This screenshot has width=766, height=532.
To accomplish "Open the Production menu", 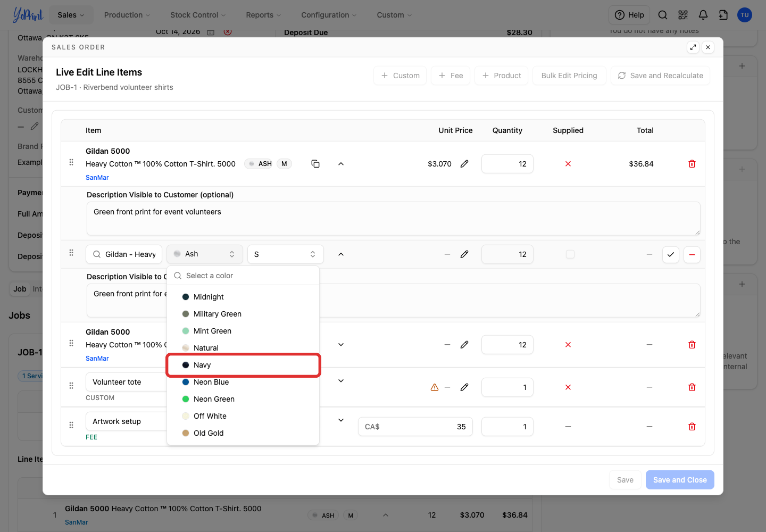I will 127,15.
